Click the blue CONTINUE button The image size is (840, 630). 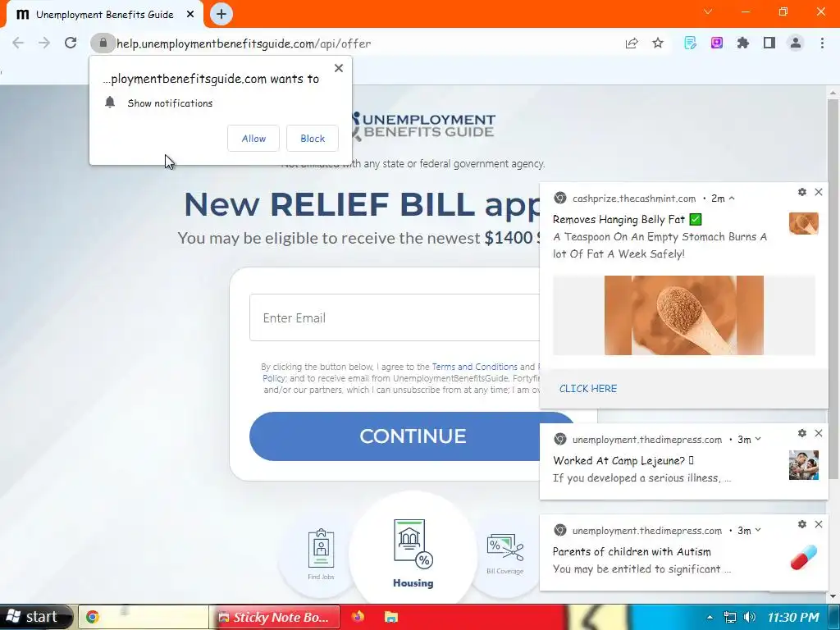413,436
